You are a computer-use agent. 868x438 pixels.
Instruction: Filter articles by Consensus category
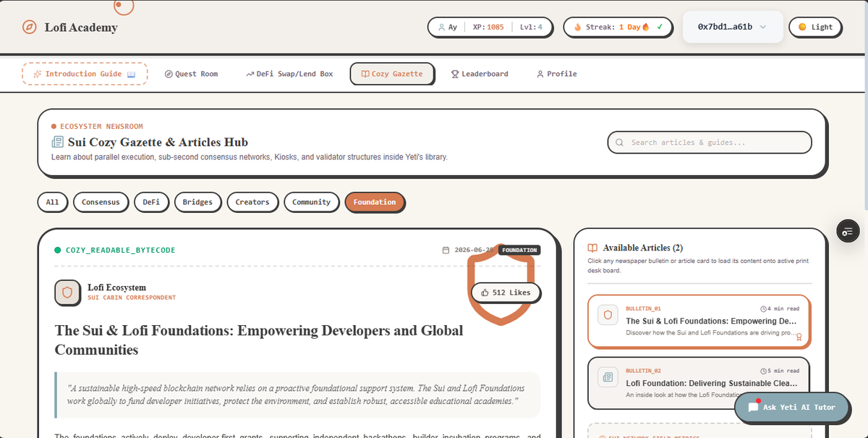[x=101, y=202]
